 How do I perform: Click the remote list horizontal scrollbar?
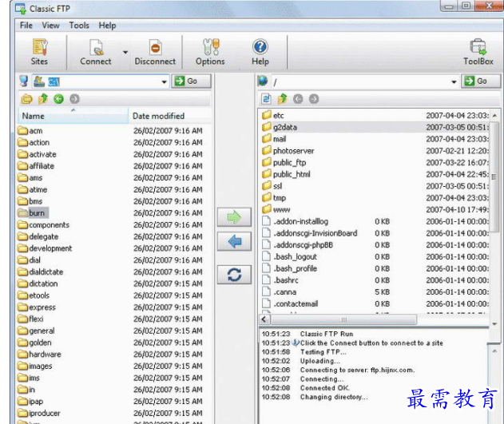(344, 319)
